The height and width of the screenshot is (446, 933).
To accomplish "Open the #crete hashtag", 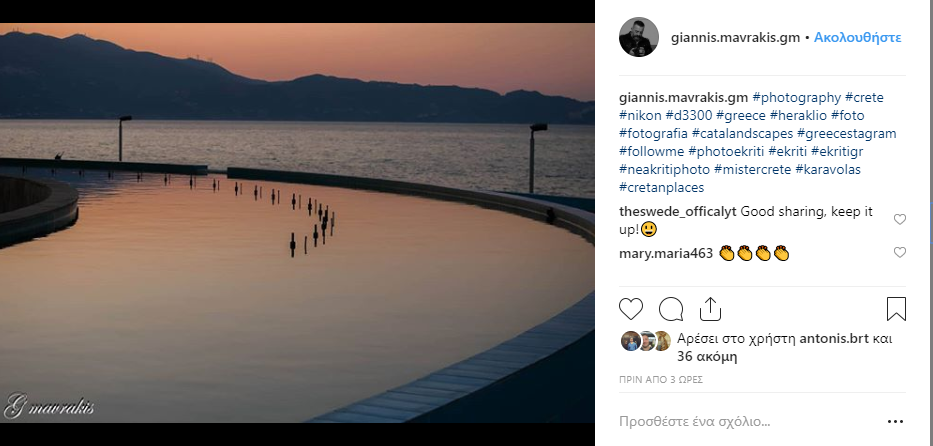I will [864, 98].
